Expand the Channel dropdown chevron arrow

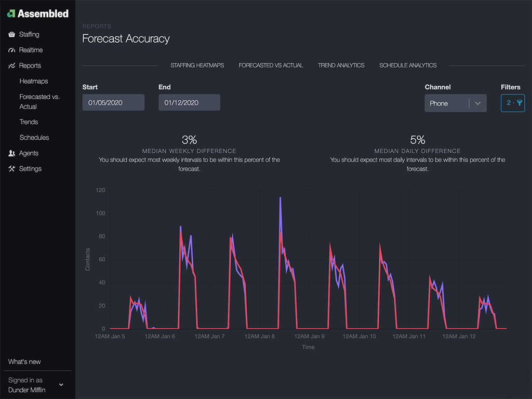[x=477, y=103]
